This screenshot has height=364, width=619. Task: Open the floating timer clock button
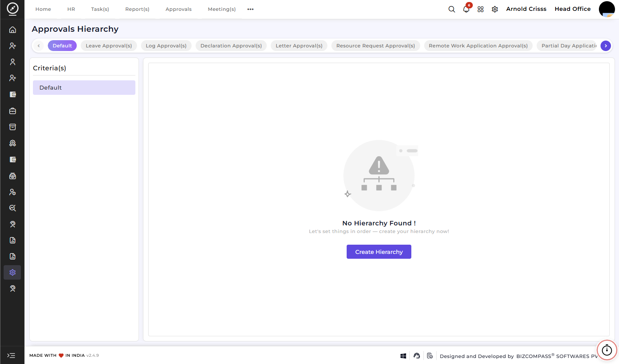pyautogui.click(x=607, y=350)
